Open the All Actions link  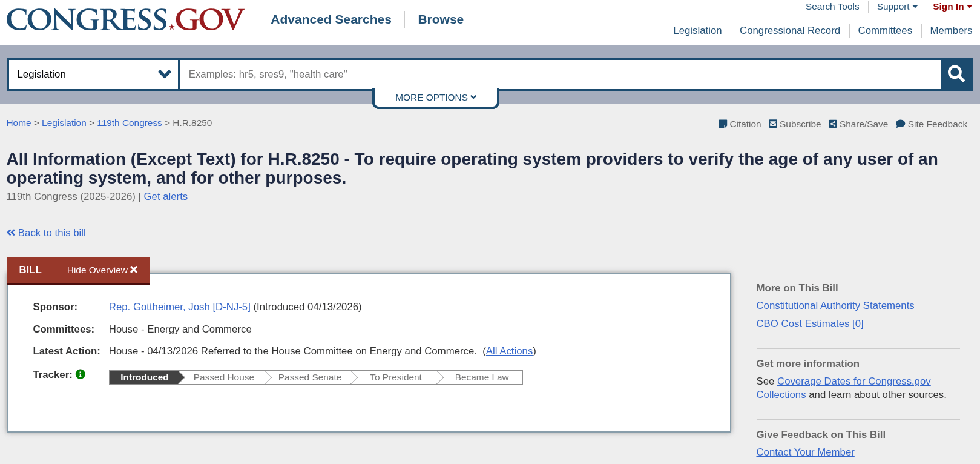[x=510, y=351]
